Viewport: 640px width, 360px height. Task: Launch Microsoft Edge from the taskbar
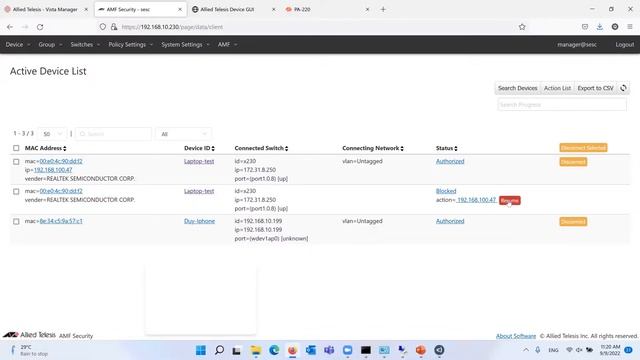click(274, 350)
